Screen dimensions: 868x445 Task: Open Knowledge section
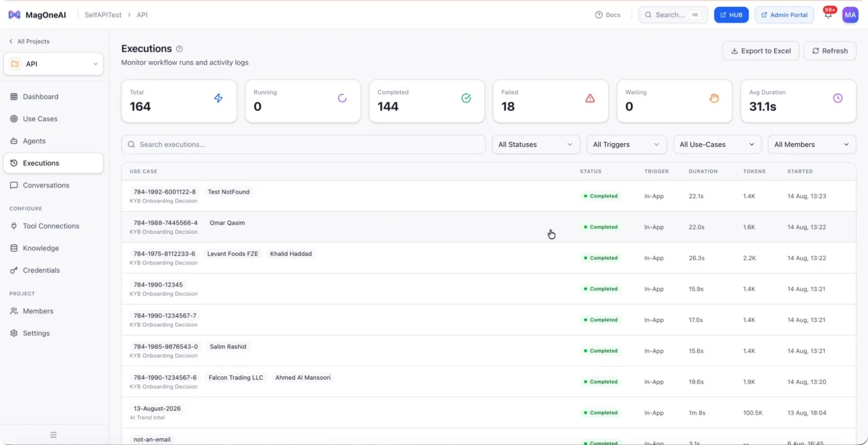click(x=53, y=248)
